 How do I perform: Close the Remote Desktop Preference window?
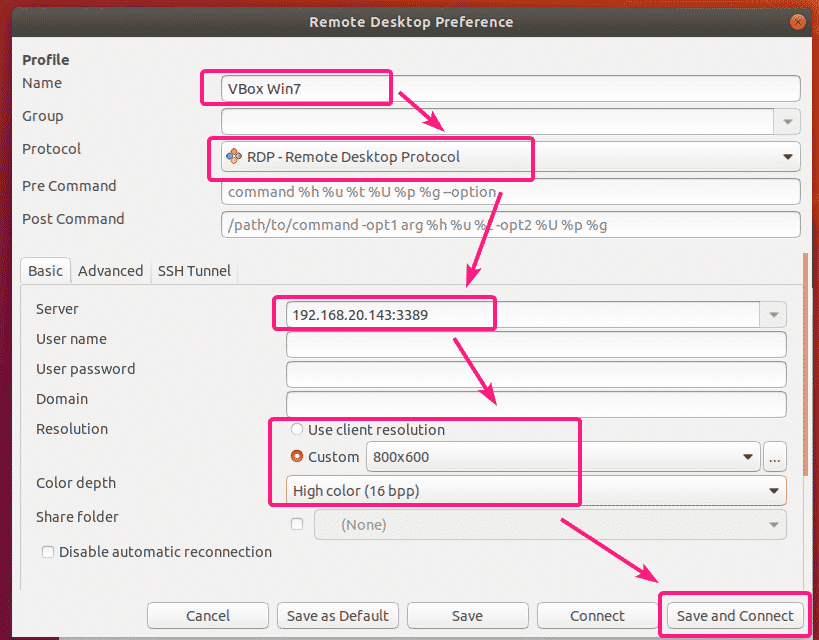coord(797,22)
